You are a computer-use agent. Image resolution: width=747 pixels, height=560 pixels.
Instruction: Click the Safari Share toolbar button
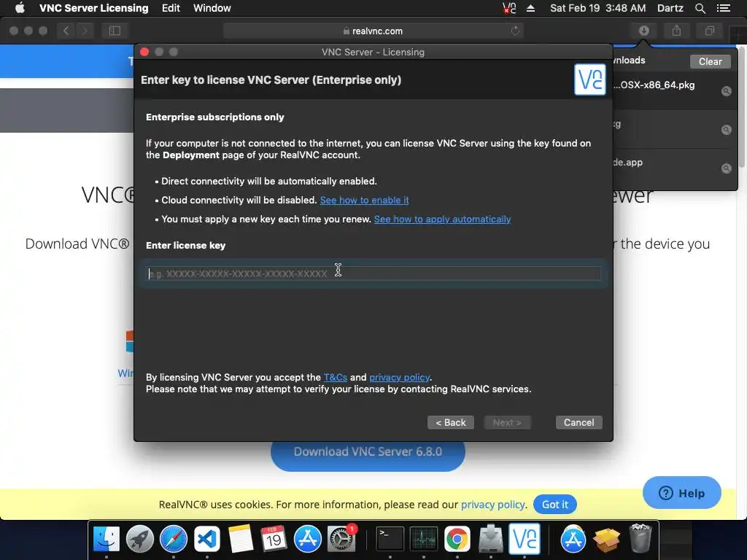(x=676, y=31)
